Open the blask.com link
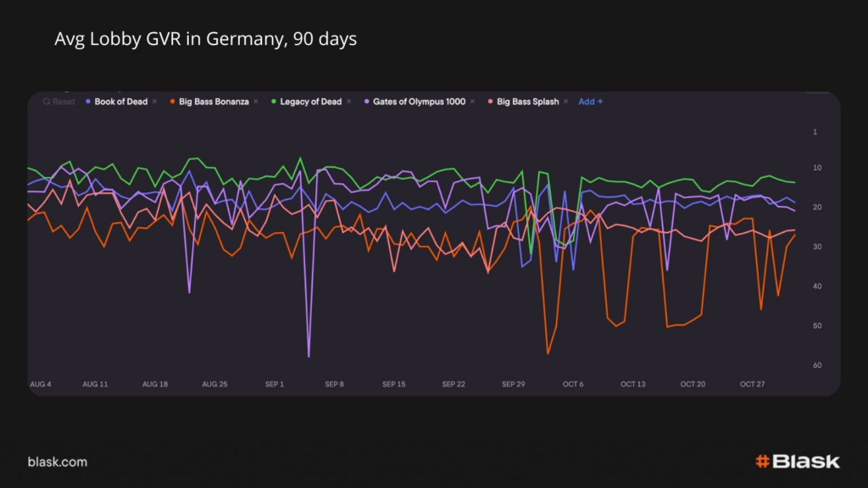Viewport: 868px width, 488px height. [57, 463]
